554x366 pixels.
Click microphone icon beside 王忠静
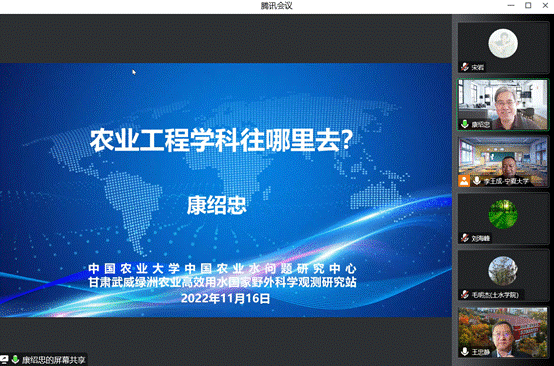tap(465, 352)
